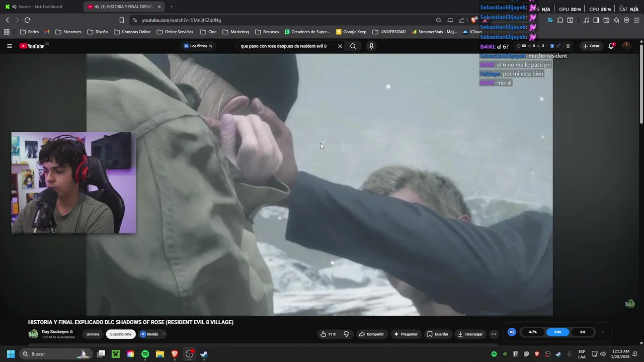Dislike the video

coord(346,334)
